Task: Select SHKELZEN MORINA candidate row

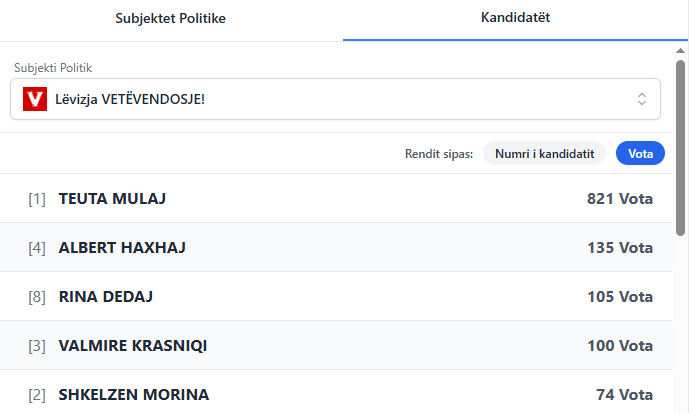Action: [x=134, y=395]
